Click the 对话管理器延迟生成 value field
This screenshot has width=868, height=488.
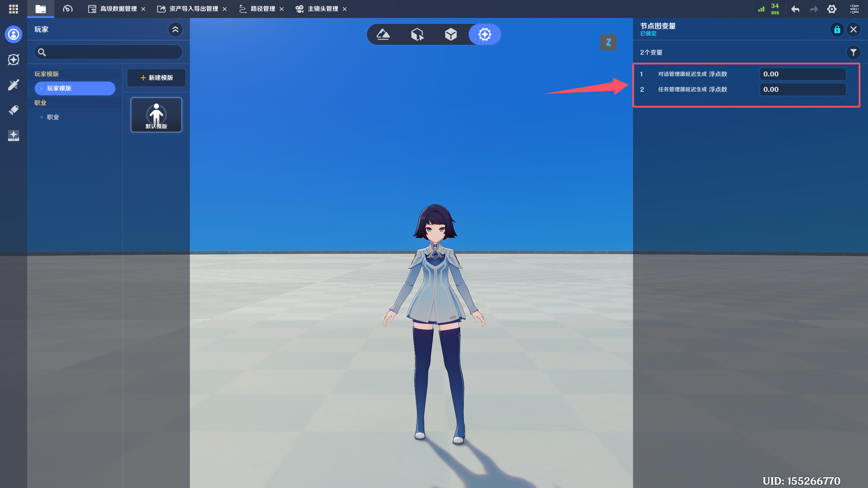pyautogui.click(x=802, y=74)
